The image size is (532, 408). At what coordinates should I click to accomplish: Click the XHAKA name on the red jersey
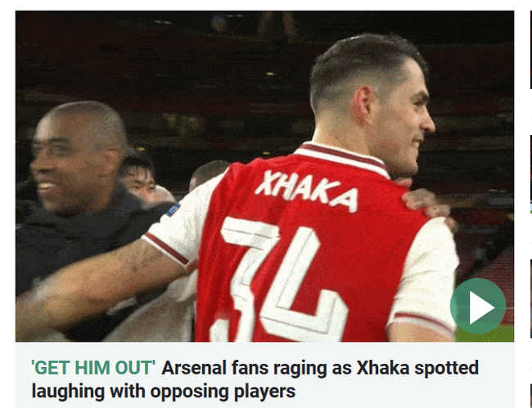pyautogui.click(x=307, y=191)
